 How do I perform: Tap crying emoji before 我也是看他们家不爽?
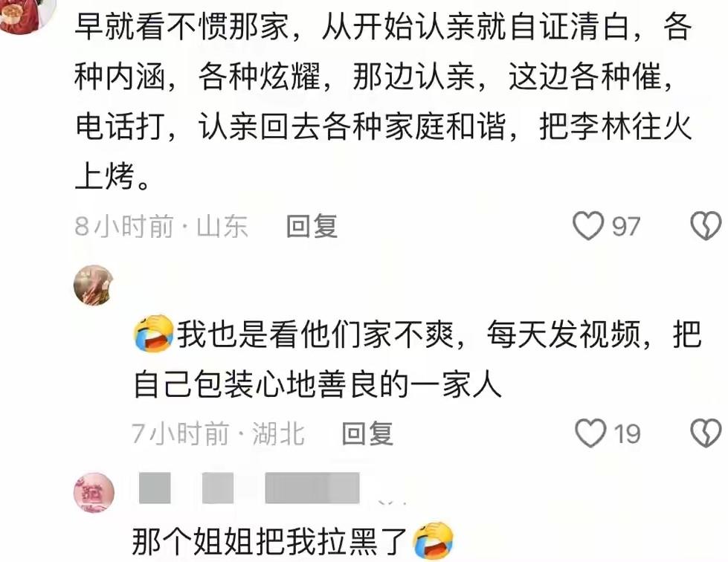coord(154,333)
